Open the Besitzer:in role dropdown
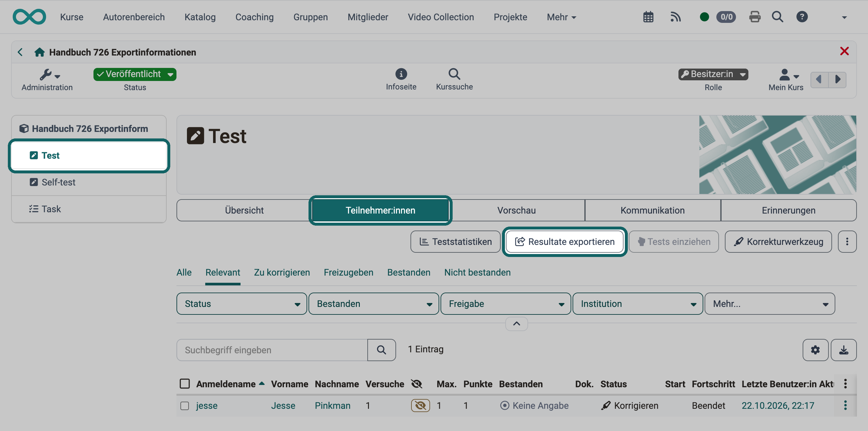Image resolution: width=868 pixels, height=431 pixels. [x=713, y=74]
